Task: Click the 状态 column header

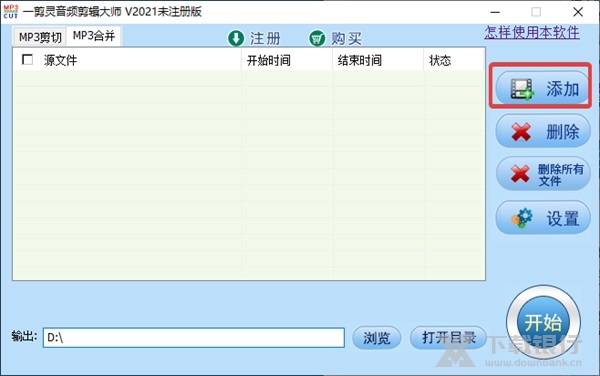Action: click(x=454, y=60)
